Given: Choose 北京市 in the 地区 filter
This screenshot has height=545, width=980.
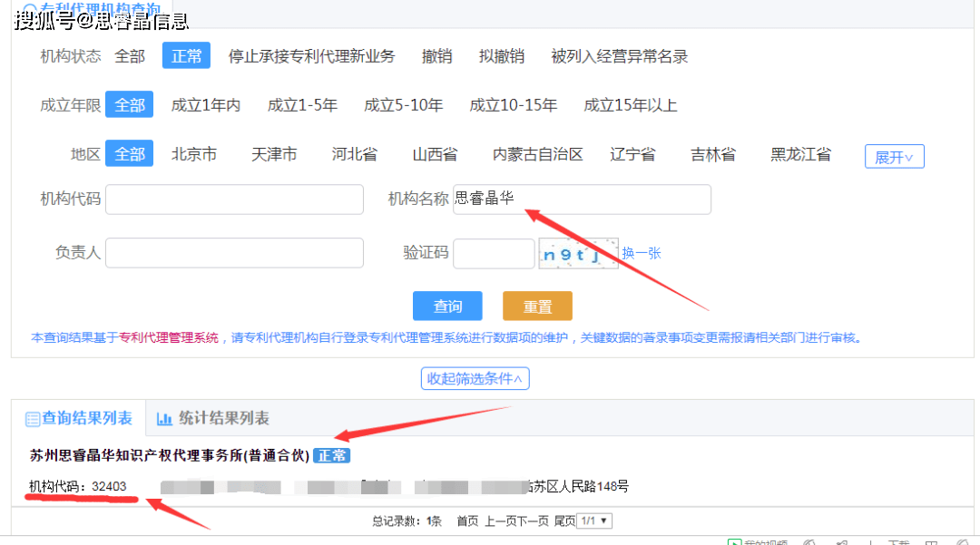Looking at the screenshot, I should click(194, 154).
